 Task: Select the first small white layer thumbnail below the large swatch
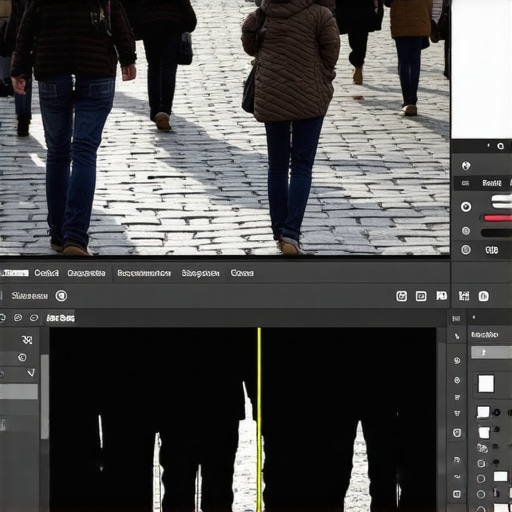483,412
